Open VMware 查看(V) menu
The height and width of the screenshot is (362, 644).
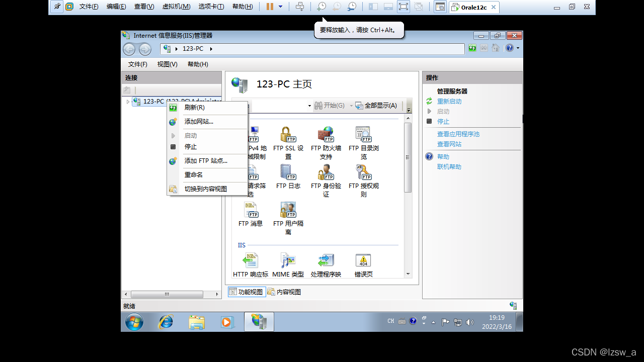[144, 7]
